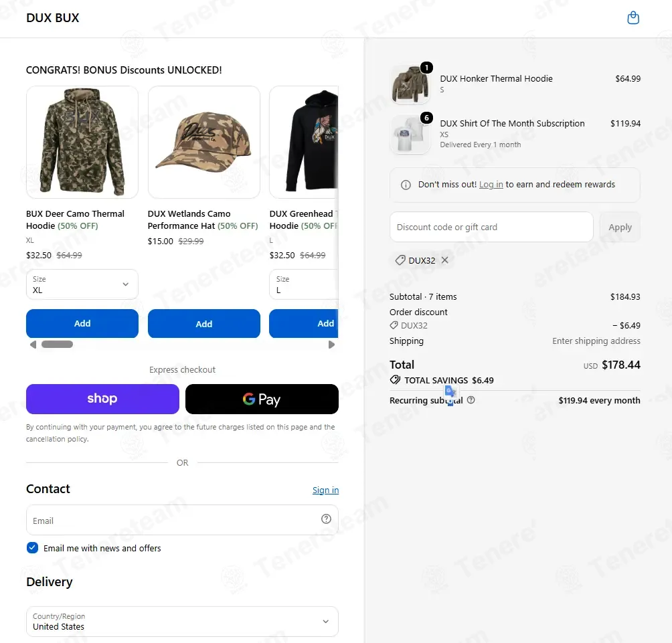The height and width of the screenshot is (643, 672).
Task: Click the Email field help icon
Action: pos(326,519)
